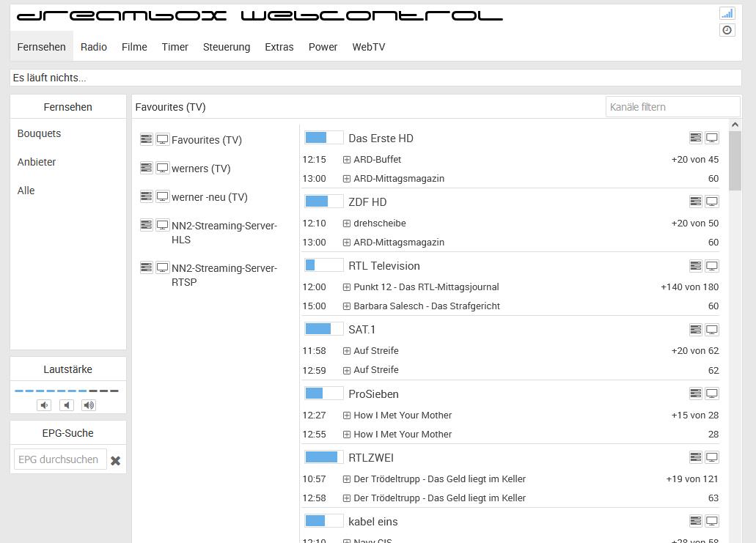Screen dimensions: 756x543
Task: Open EPG list icon for ZDF HD
Action: tap(695, 202)
